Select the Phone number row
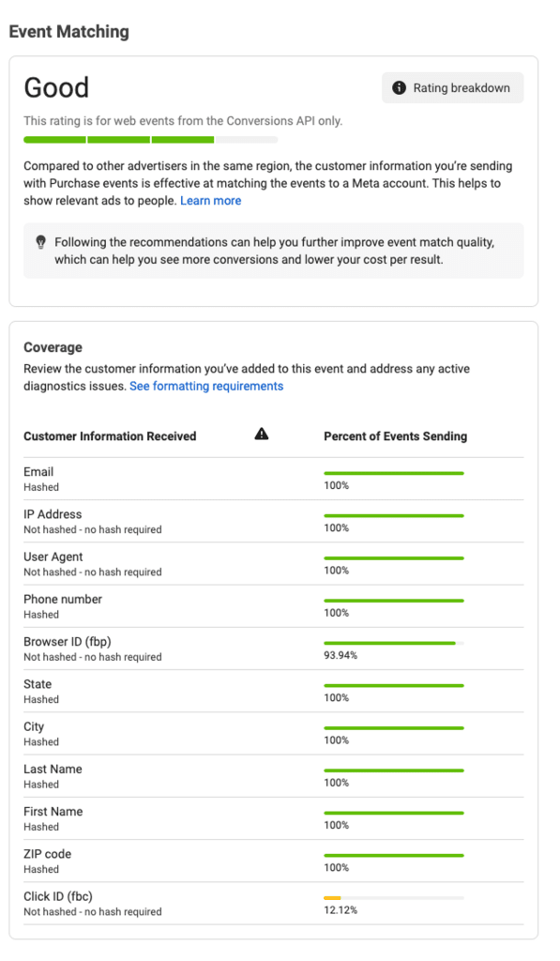The image size is (560, 961). point(274,606)
